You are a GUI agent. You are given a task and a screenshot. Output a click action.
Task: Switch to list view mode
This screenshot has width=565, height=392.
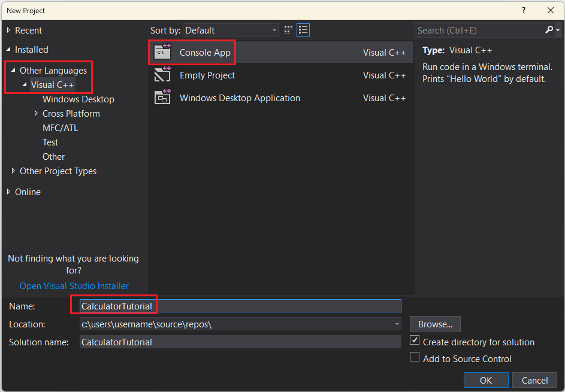click(x=303, y=29)
